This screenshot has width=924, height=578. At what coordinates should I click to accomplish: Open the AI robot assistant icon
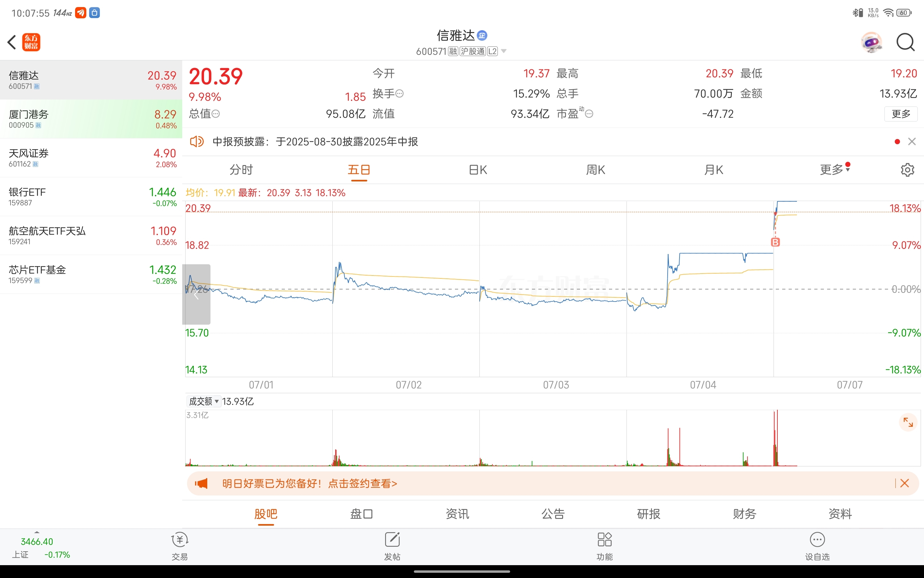(871, 42)
